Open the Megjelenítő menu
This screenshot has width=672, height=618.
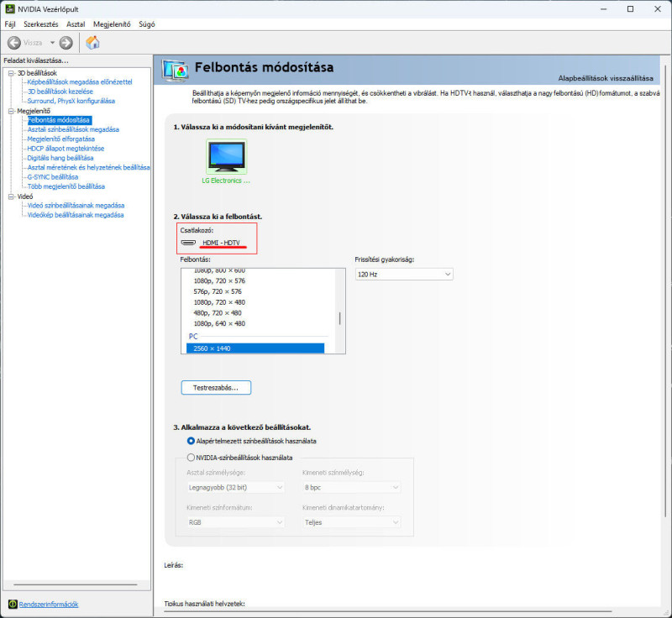click(112, 24)
